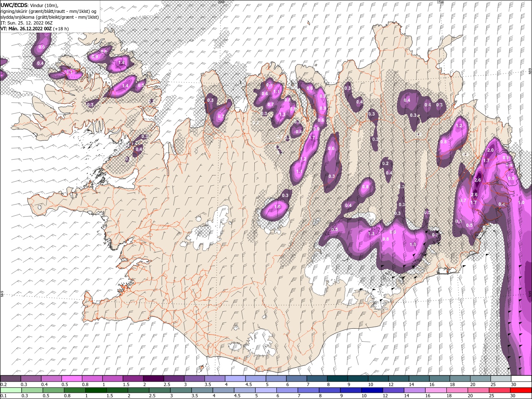Pick the red-pink 25 swatch, lower legend row
Image resolution: width=532 pixels, height=399 pixels.
click(500, 390)
